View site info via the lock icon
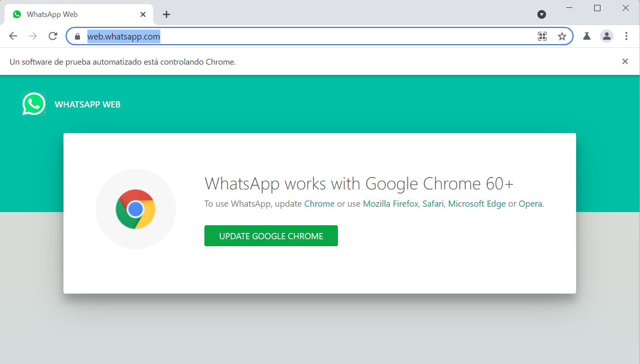The image size is (640, 364). (77, 37)
